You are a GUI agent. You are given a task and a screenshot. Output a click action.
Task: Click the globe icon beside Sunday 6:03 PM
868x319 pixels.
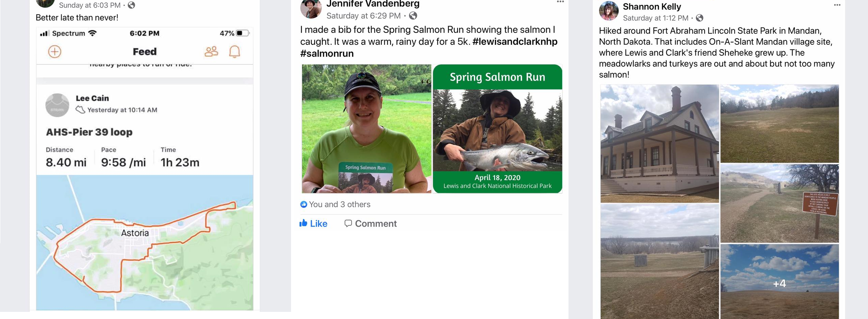coord(131,5)
